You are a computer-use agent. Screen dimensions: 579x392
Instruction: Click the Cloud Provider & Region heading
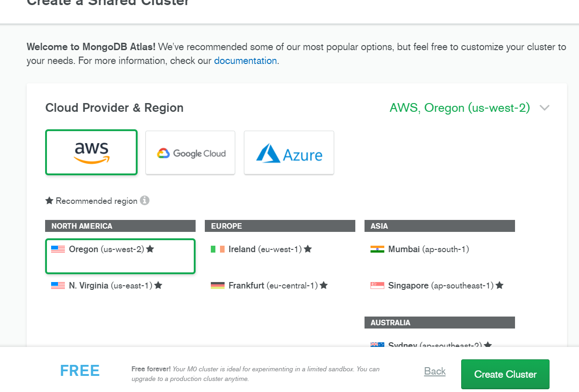click(x=115, y=108)
